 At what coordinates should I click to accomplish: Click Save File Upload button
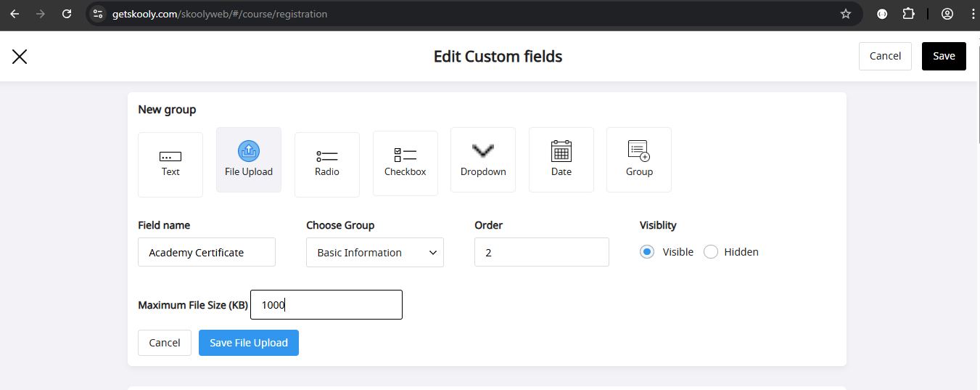tap(249, 343)
